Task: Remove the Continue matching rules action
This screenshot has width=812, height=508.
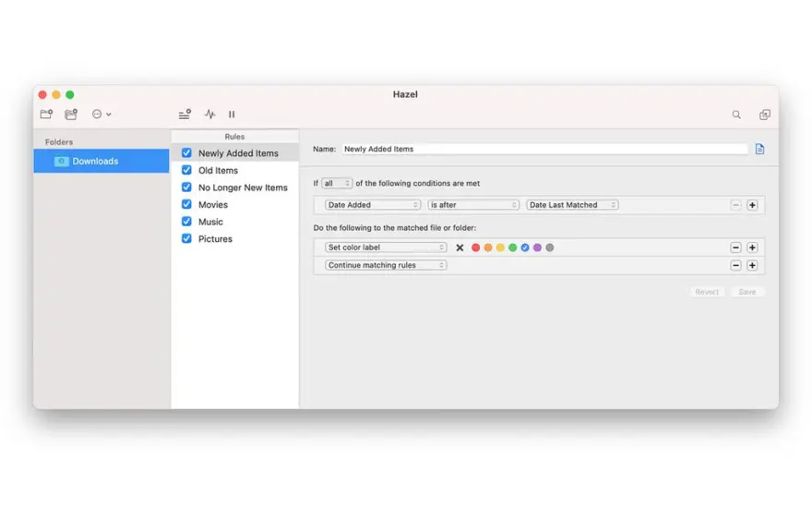Action: point(735,265)
